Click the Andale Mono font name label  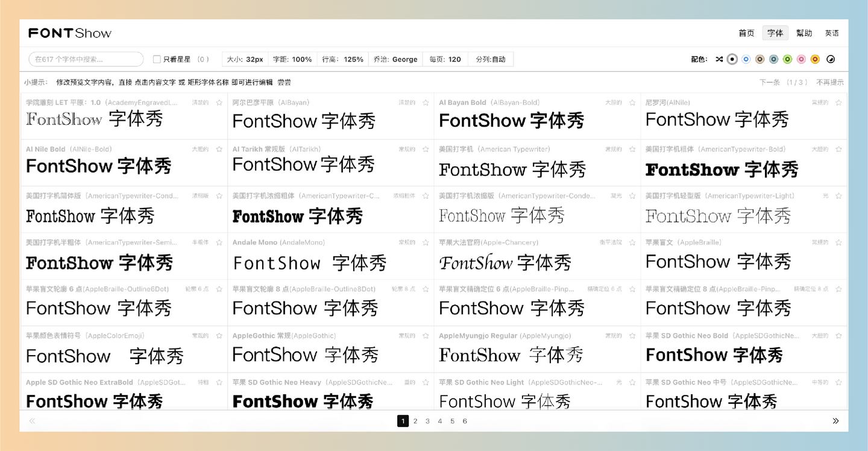pyautogui.click(x=255, y=242)
